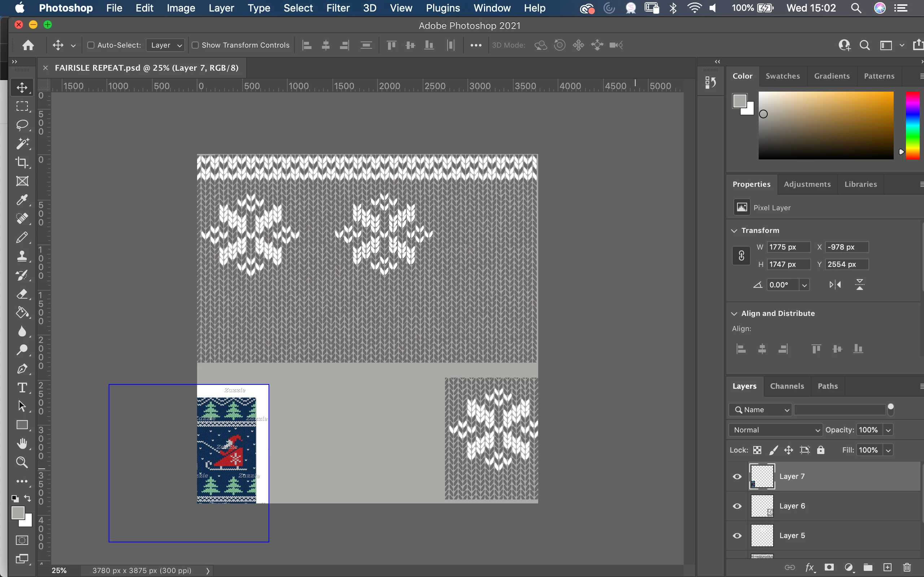This screenshot has height=577, width=924.
Task: Collapse the Align and Distribute section
Action: coord(734,314)
